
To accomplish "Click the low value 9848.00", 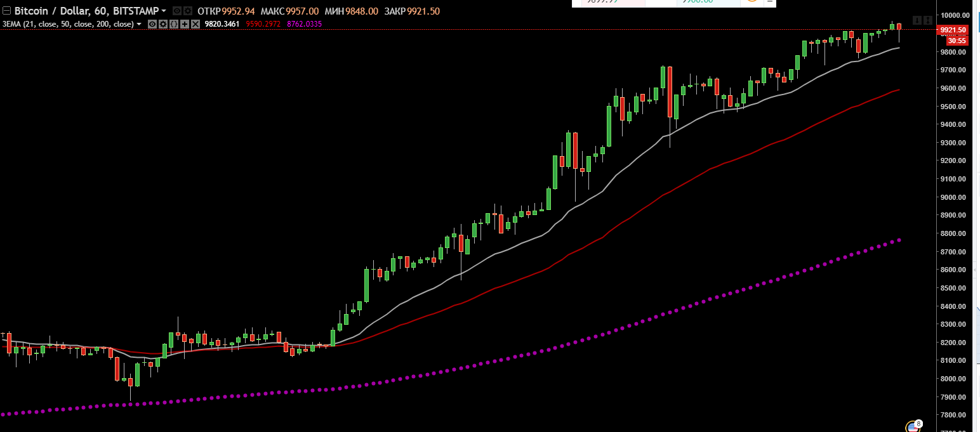I will (362, 11).
